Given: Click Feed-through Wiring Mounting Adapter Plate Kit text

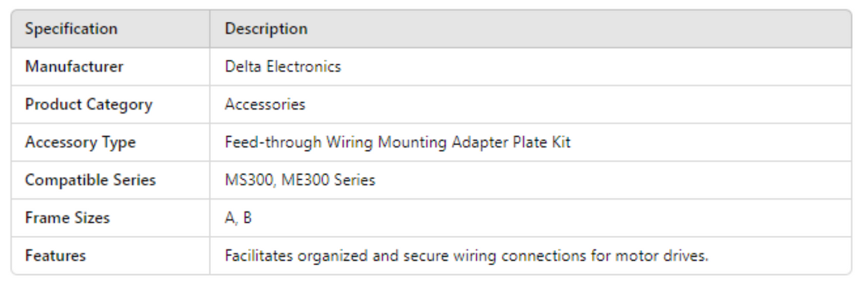Looking at the screenshot, I should [x=397, y=143].
